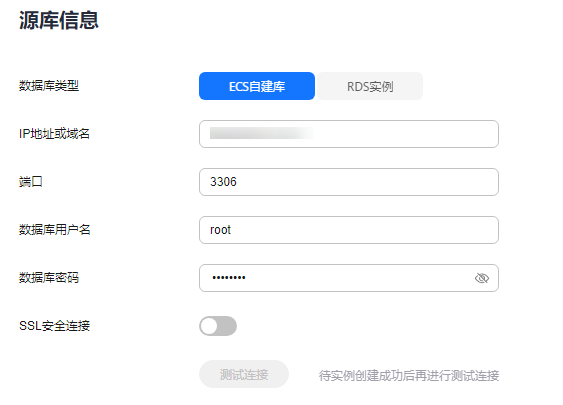Click the blurred IP address value
The width and height of the screenshot is (563, 405).
click(262, 133)
